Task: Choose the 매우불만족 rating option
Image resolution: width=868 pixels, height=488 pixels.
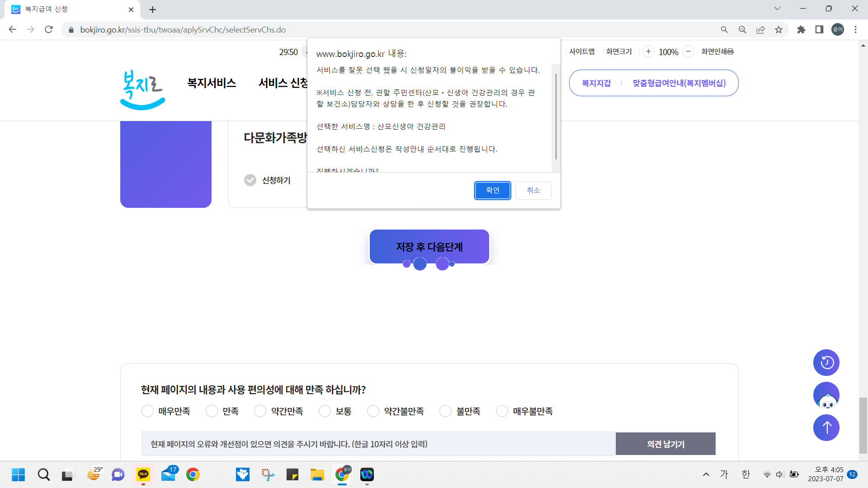Action: pos(502,411)
